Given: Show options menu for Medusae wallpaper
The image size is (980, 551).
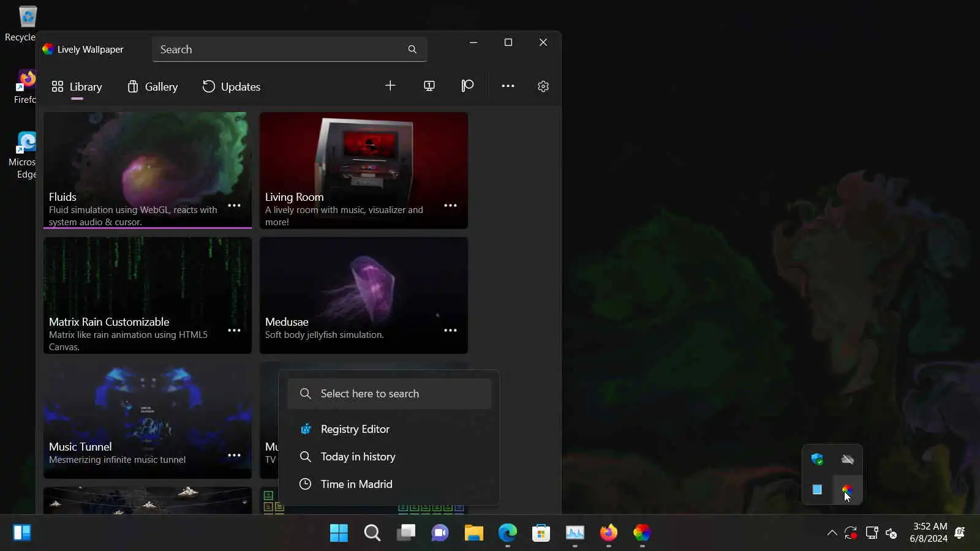Looking at the screenshot, I should [450, 331].
